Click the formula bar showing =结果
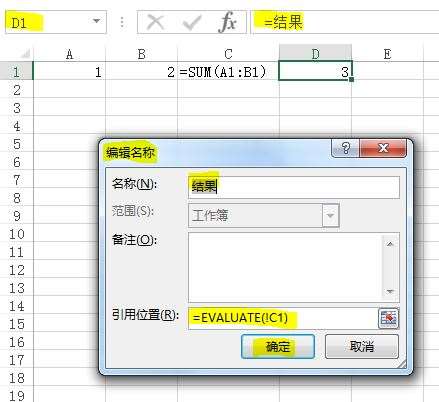The height and width of the screenshot is (402, 439). pyautogui.click(x=345, y=22)
